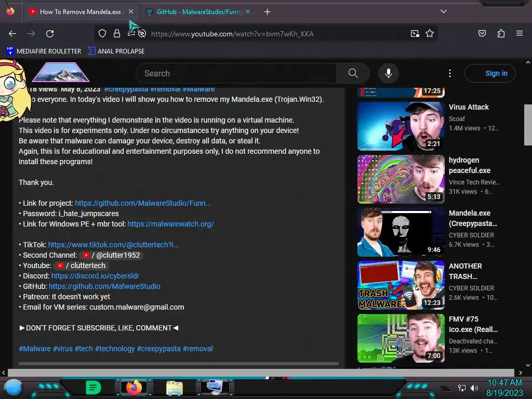This screenshot has height=399, width=532.
Task: Switch to the GitHub MalwareStudio/Funny tab
Action: click(198, 12)
